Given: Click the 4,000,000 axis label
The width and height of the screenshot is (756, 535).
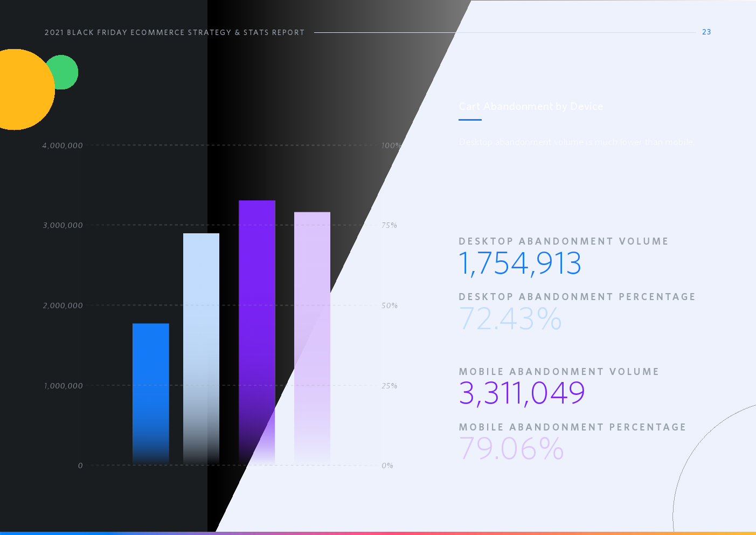Looking at the screenshot, I should tap(63, 145).
